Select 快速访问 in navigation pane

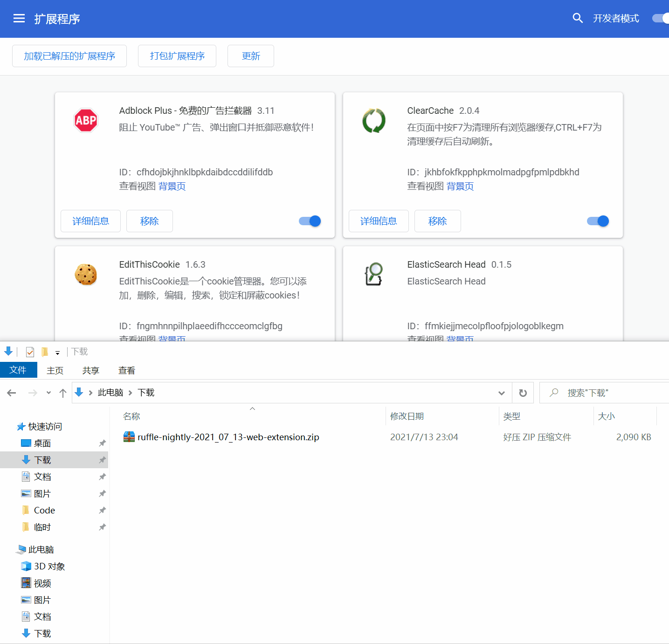(45, 426)
